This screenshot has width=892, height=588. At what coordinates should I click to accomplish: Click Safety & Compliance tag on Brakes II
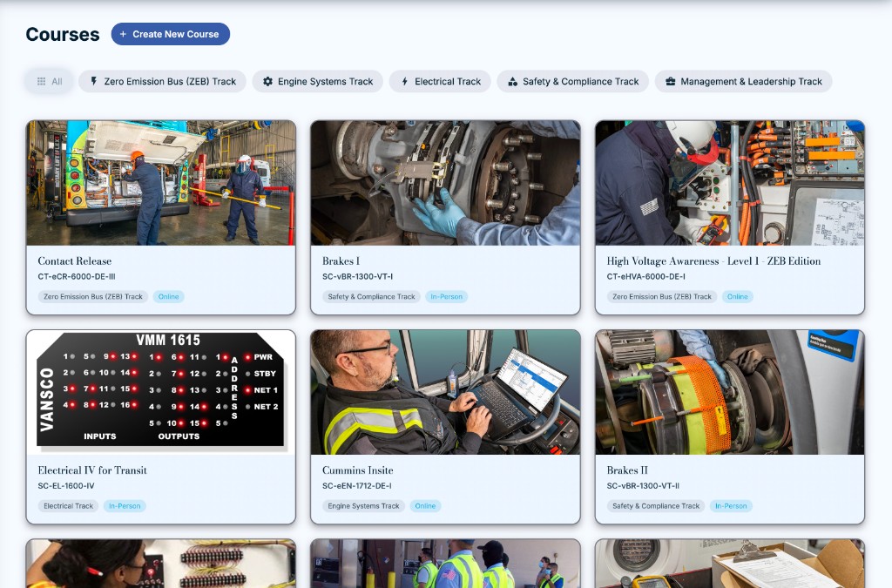click(x=656, y=506)
